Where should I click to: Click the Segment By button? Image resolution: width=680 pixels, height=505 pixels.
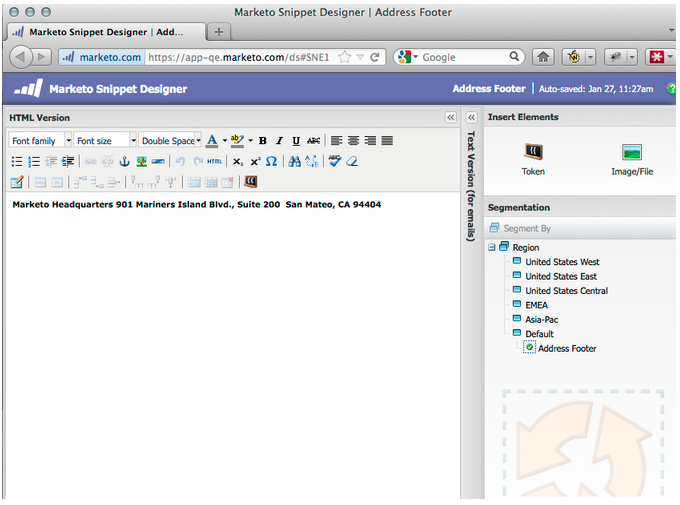520,228
